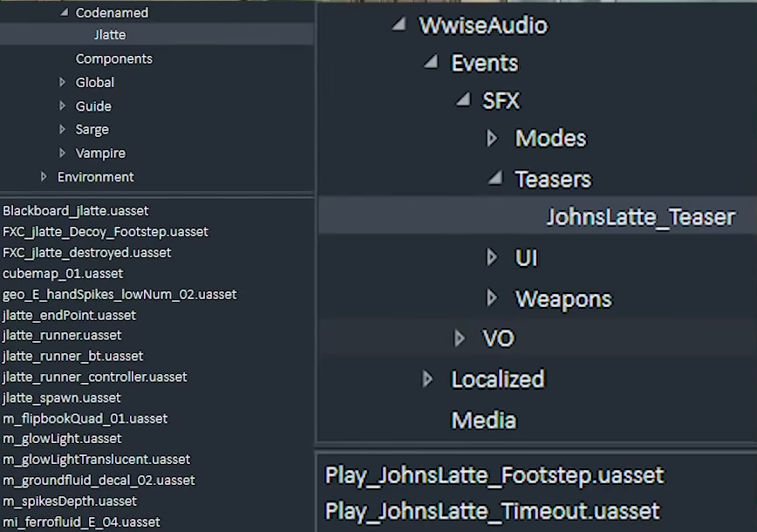Viewport: 757px width, 532px height.
Task: Expand the Modes folder arrow
Action: pyautogui.click(x=492, y=138)
